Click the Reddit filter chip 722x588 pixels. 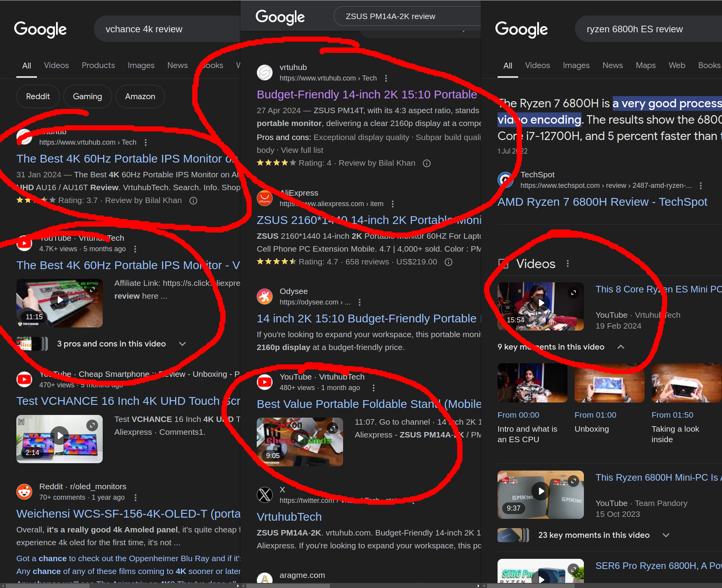[38, 96]
